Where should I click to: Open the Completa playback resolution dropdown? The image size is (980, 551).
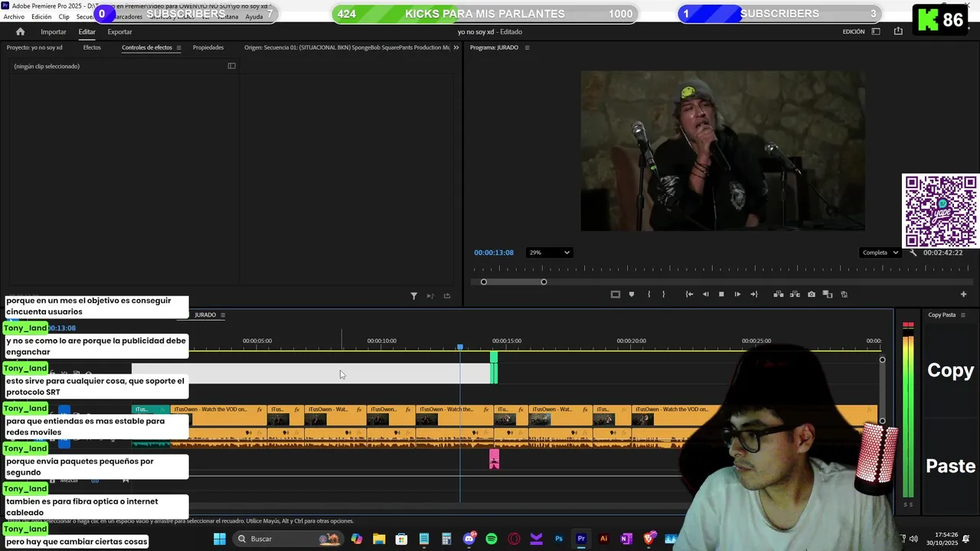tap(880, 253)
